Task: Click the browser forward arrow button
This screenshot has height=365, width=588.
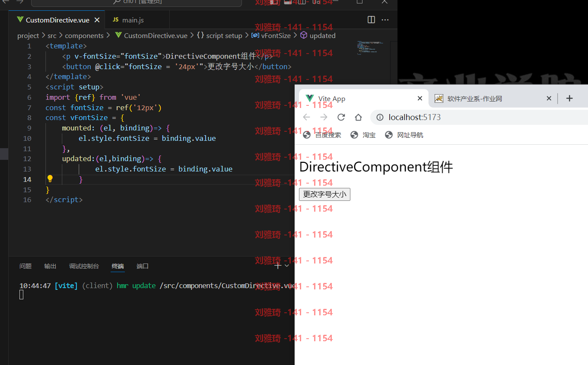Action: (x=324, y=117)
